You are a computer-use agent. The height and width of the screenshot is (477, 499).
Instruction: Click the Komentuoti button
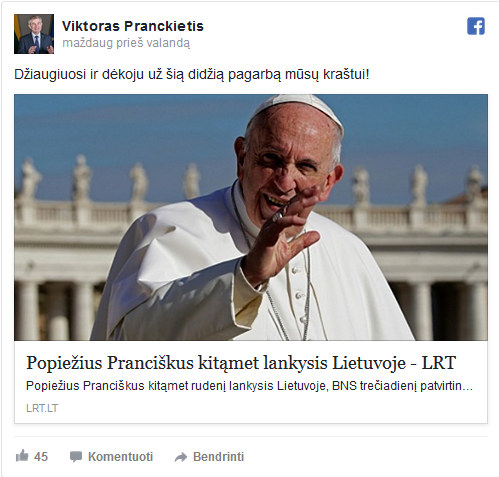(x=120, y=456)
